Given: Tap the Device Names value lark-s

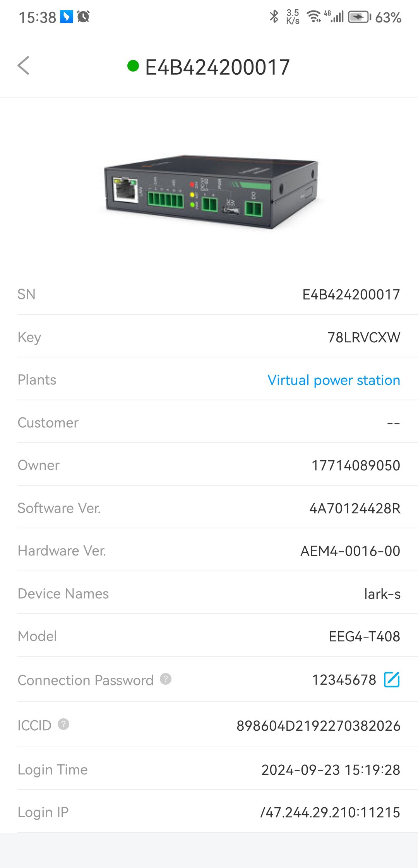Looking at the screenshot, I should click(x=382, y=594).
